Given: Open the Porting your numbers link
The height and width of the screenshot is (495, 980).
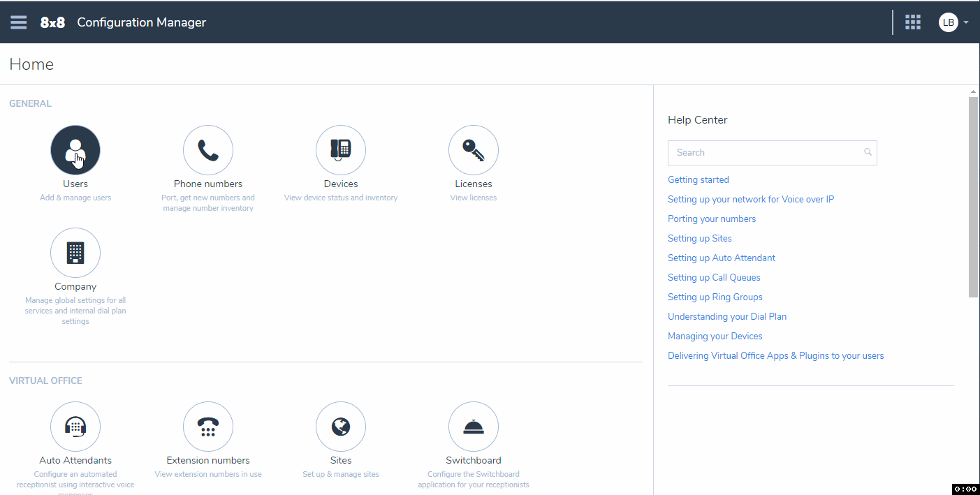Looking at the screenshot, I should coord(712,219).
